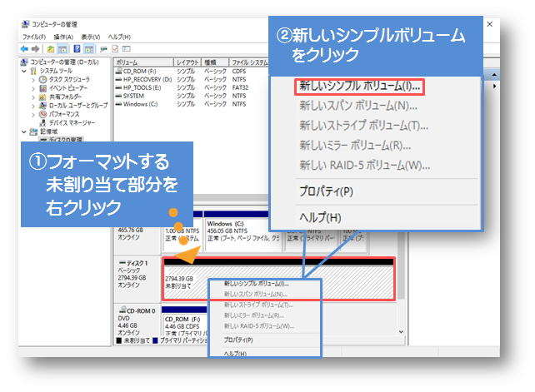Open the 操作(A) menu

tap(63, 37)
